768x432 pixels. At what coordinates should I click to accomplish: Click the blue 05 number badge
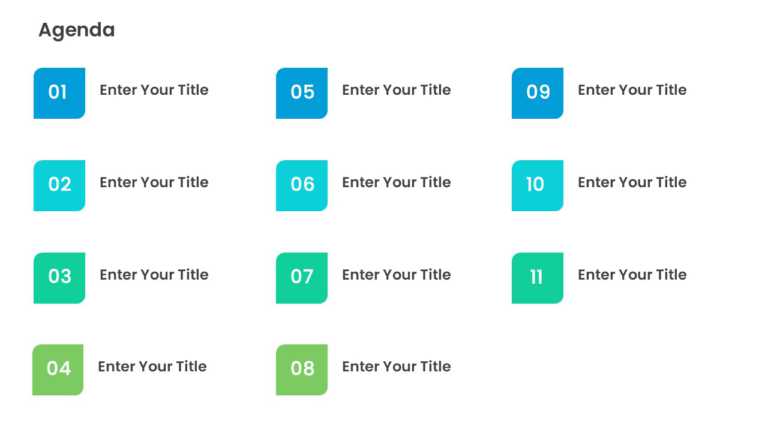click(302, 93)
